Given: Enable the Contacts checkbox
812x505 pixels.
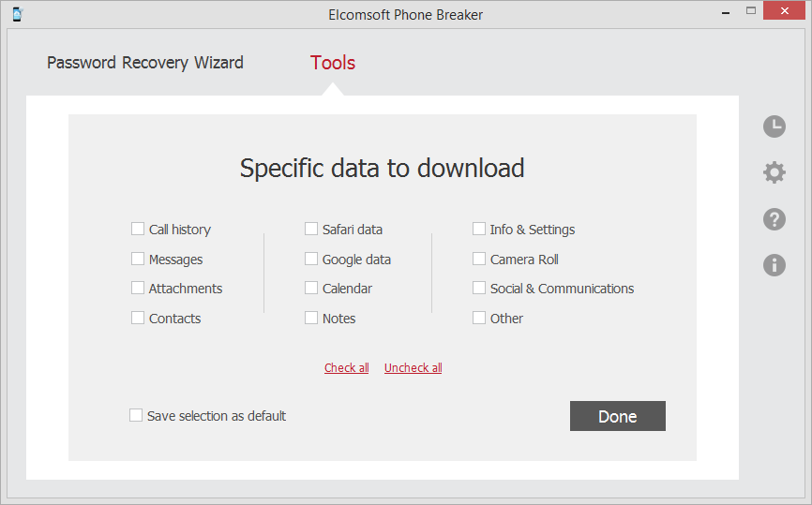Looking at the screenshot, I should (x=138, y=318).
